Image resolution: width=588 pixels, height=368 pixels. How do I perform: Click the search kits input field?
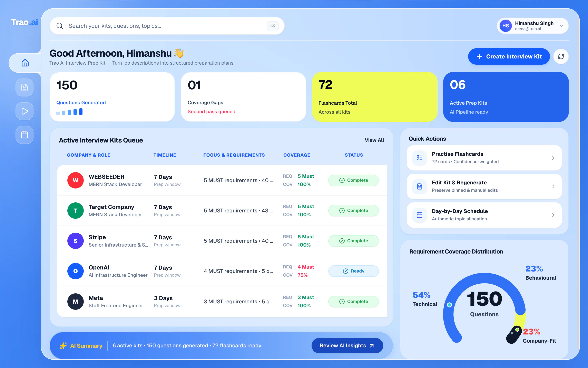point(167,26)
